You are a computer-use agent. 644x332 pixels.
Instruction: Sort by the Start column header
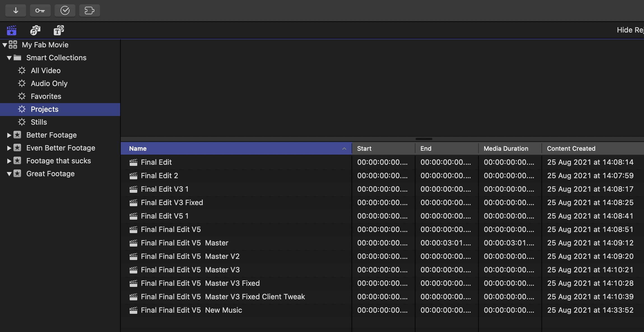(x=383, y=148)
